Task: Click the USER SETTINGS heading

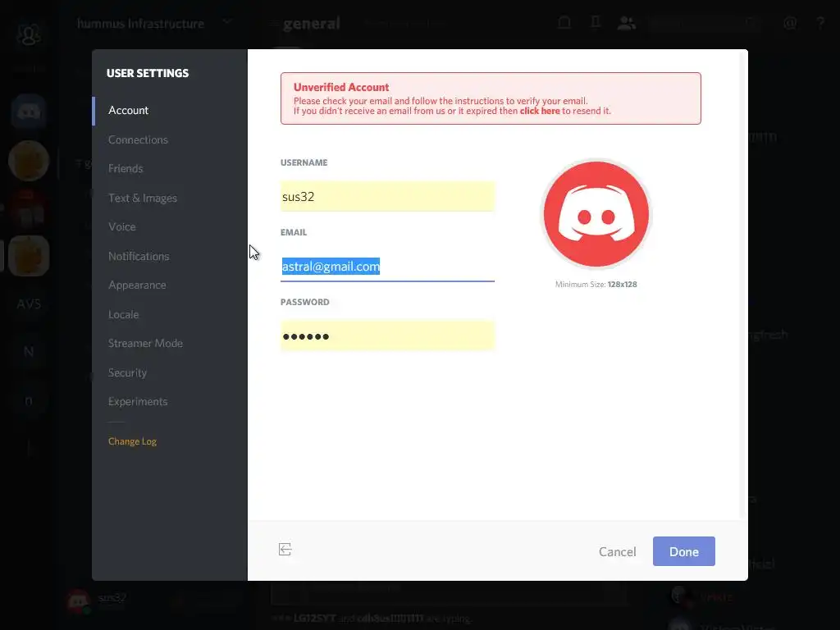Action: (x=148, y=73)
